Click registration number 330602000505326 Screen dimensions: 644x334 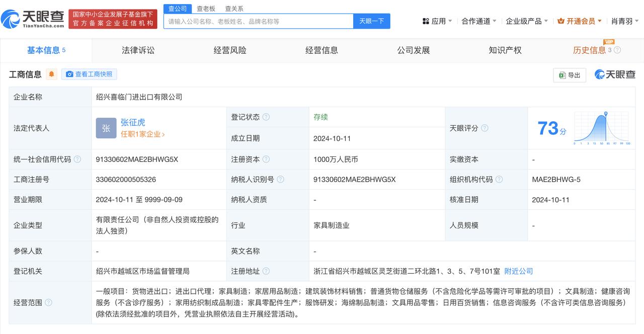pyautogui.click(x=126, y=180)
